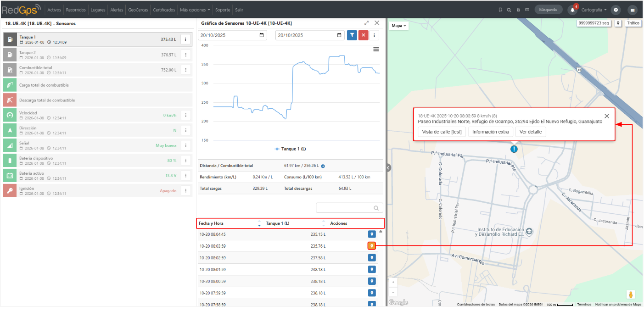
Task: Clear the date filter with red X
Action: click(x=363, y=35)
